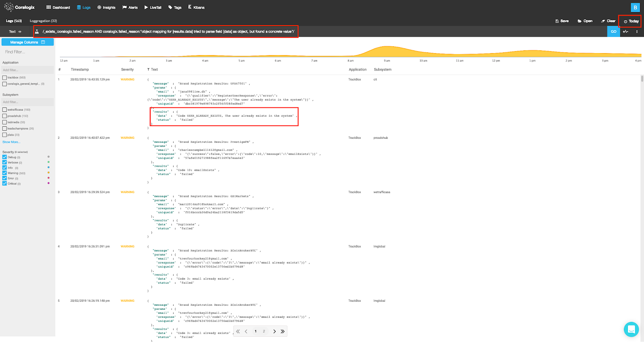Go to the next results page
The image size is (644, 342).
(275, 332)
